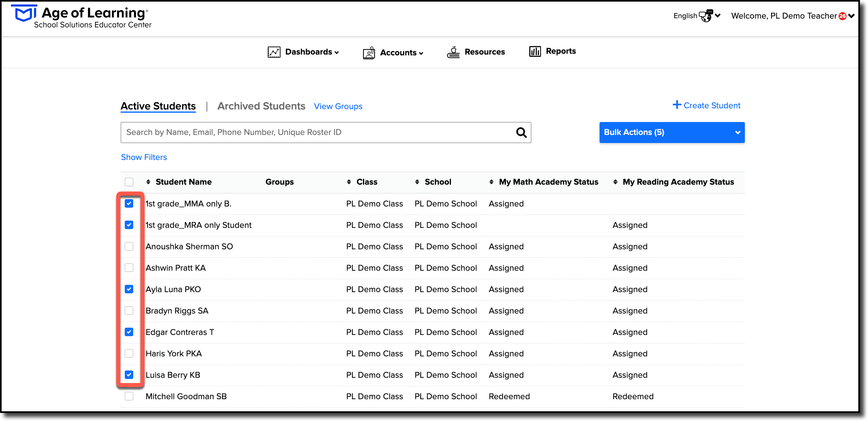868x421 pixels.
Task: Uncheck 1st grade_MMA only B. checkbox
Action: 129,203
